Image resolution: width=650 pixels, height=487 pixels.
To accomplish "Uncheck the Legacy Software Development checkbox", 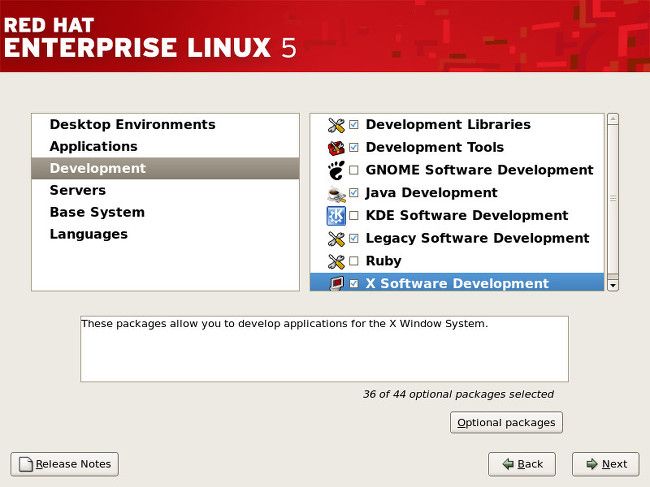I will coord(354,238).
